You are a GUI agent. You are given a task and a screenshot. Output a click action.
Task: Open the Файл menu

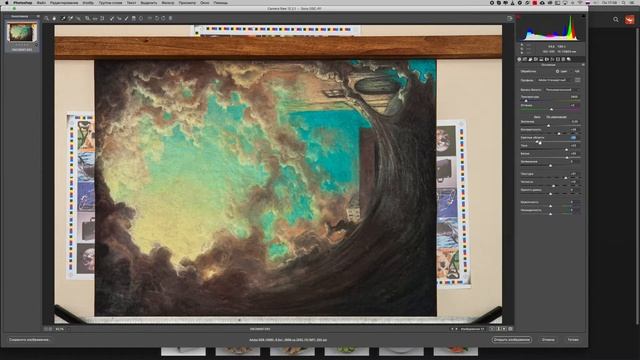(41, 3)
